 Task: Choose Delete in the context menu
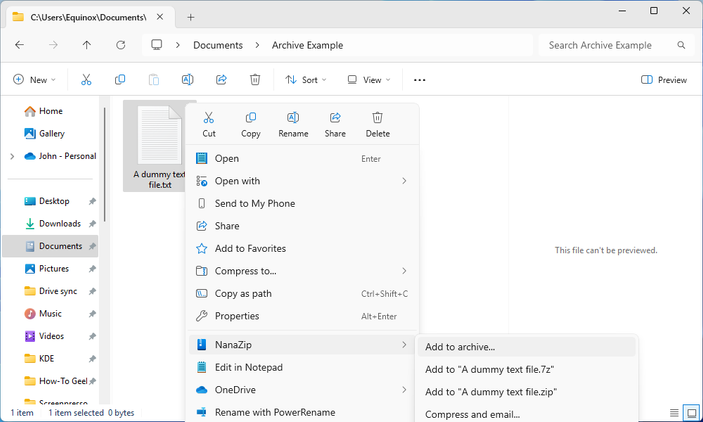(378, 125)
